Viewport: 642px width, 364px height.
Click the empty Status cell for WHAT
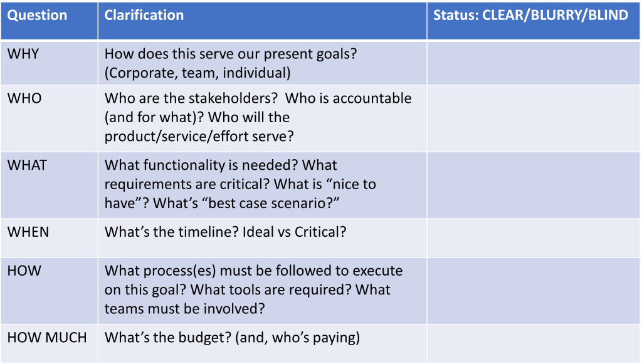click(533, 184)
